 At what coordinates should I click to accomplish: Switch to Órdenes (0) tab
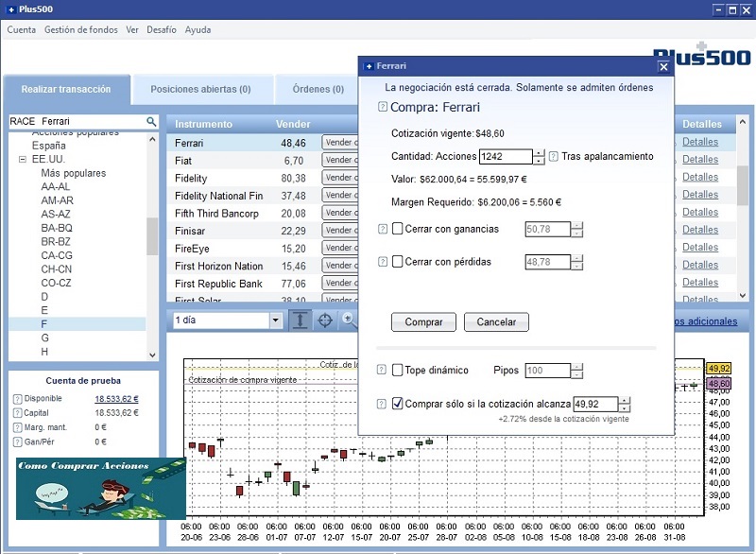[x=318, y=89]
